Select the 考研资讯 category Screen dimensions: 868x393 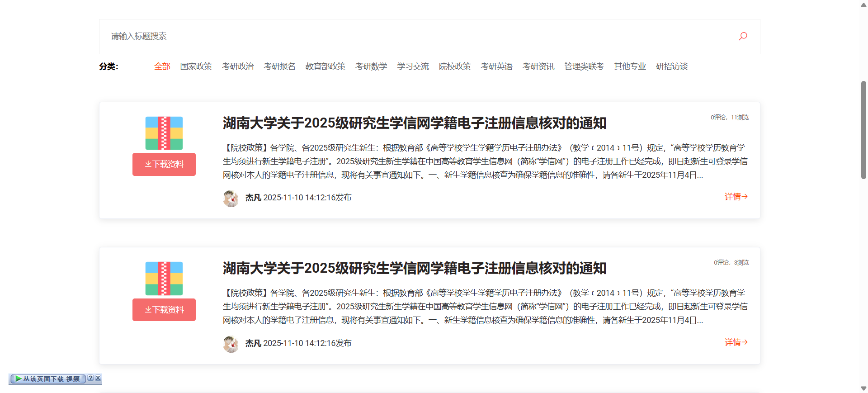pos(538,66)
